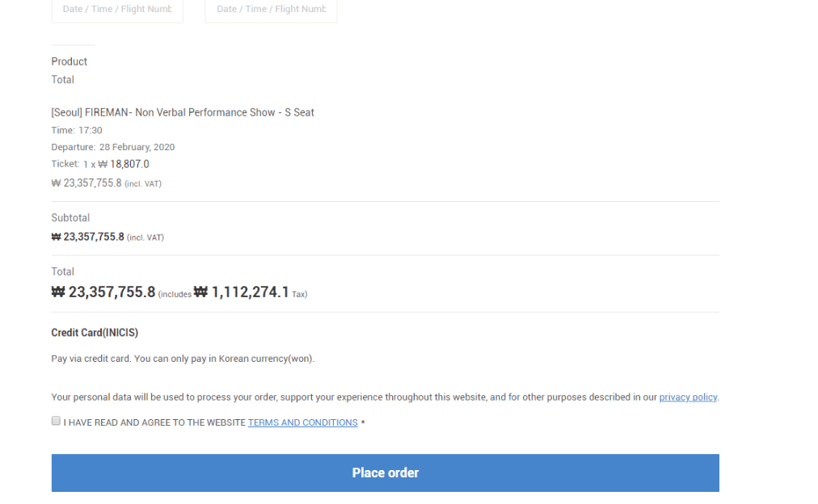Click the 'Pay via credit card' description text
Viewport: 818px width, 504px height.
coord(183,359)
